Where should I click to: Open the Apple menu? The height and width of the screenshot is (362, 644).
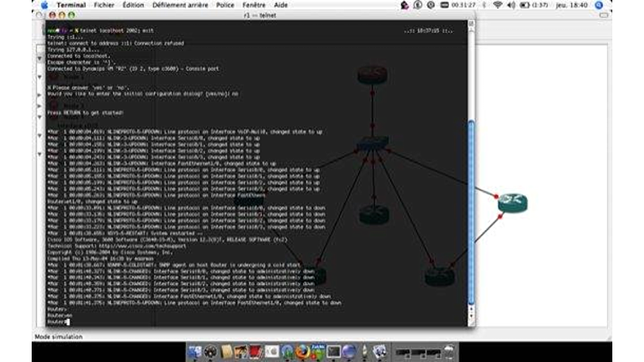coord(44,4)
